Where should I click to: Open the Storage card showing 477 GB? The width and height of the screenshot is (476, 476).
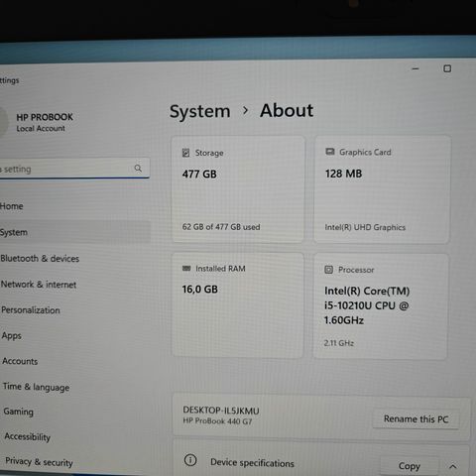[x=238, y=189]
